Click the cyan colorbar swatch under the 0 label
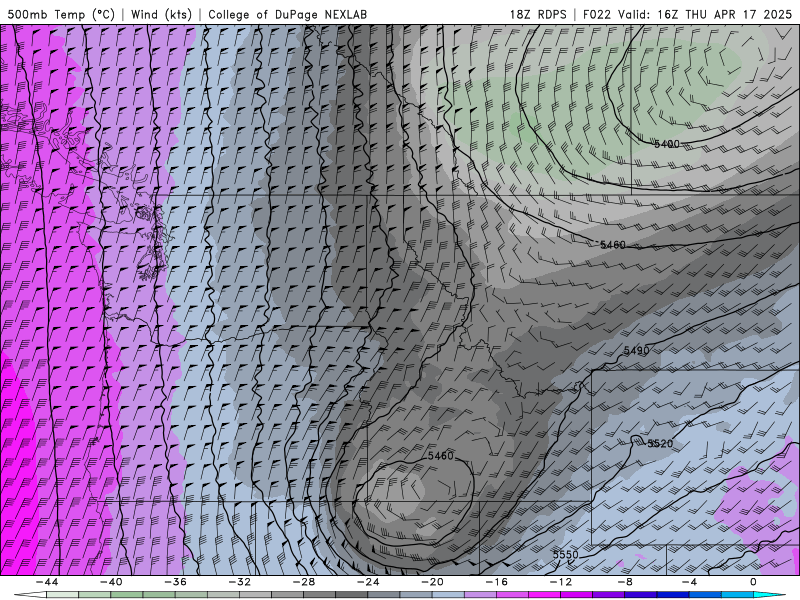This screenshot has width=800, height=600. [x=769, y=595]
